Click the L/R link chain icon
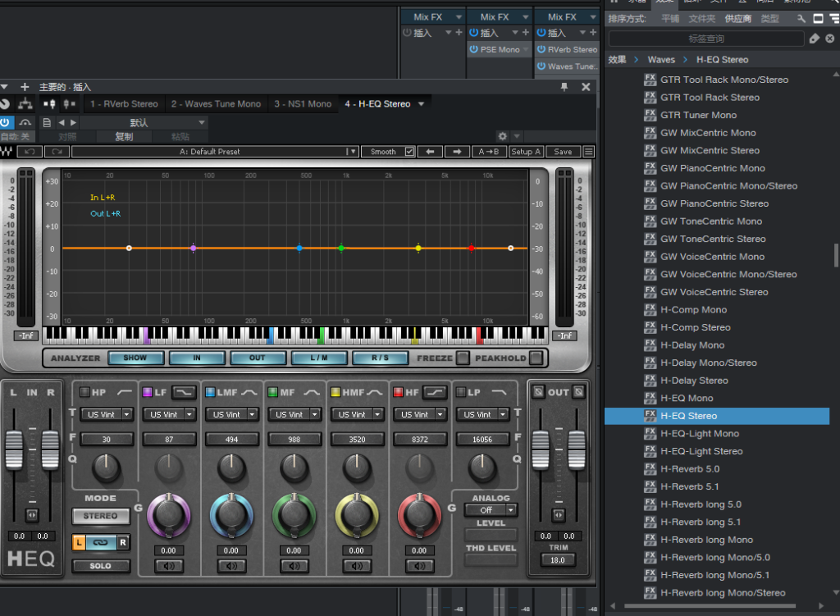Image resolution: width=840 pixels, height=616 pixels. [101, 542]
